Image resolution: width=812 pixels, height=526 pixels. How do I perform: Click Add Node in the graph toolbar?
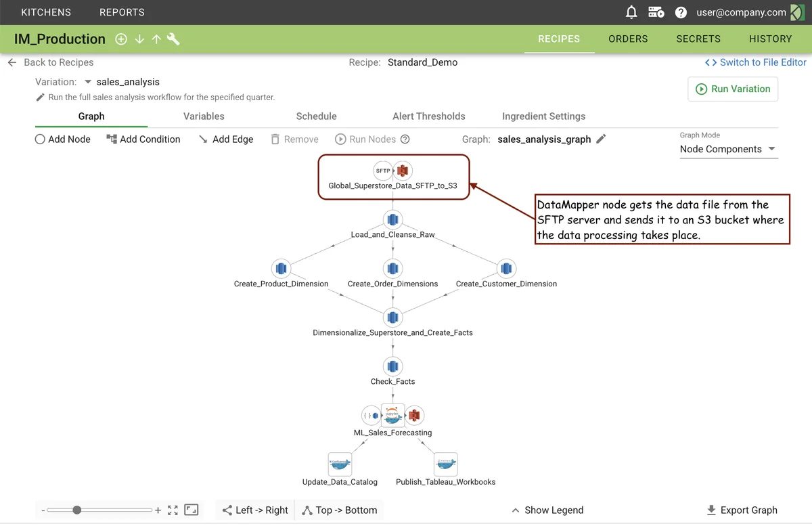point(62,139)
